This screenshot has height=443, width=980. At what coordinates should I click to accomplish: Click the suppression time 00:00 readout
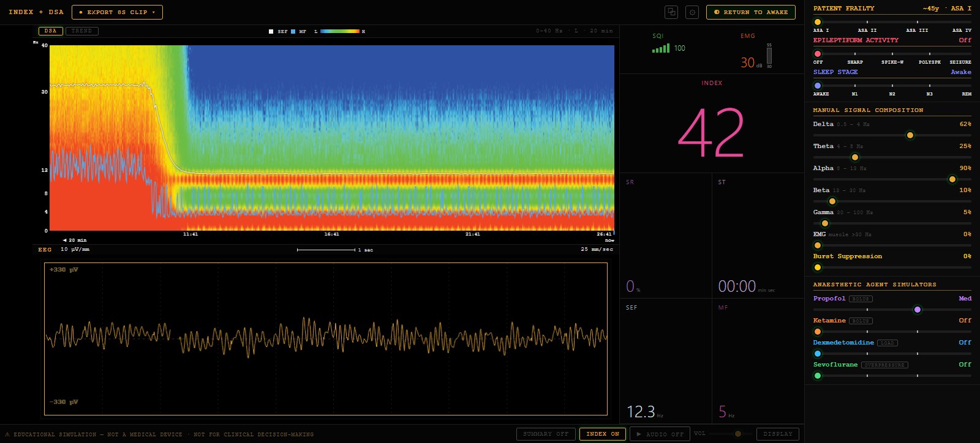737,286
